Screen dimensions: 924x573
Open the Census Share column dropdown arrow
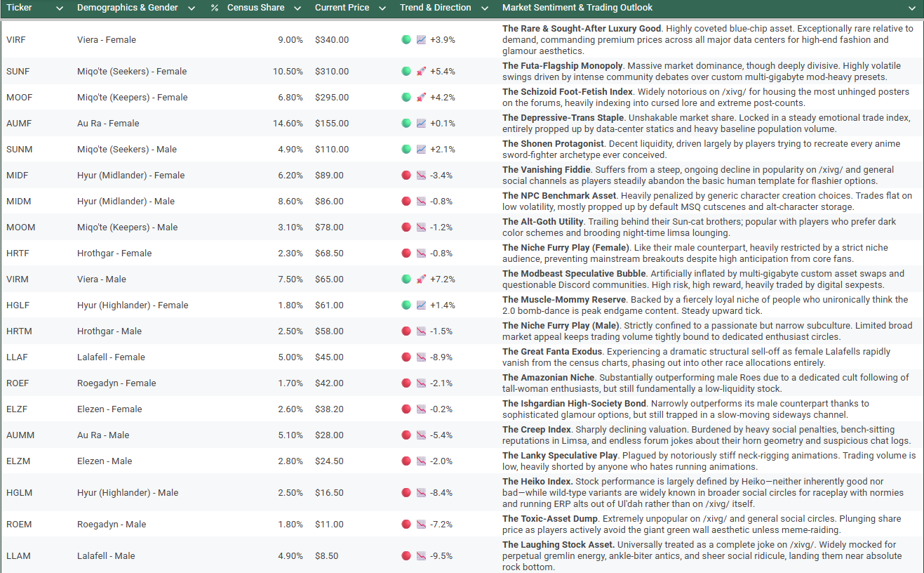[x=297, y=8]
